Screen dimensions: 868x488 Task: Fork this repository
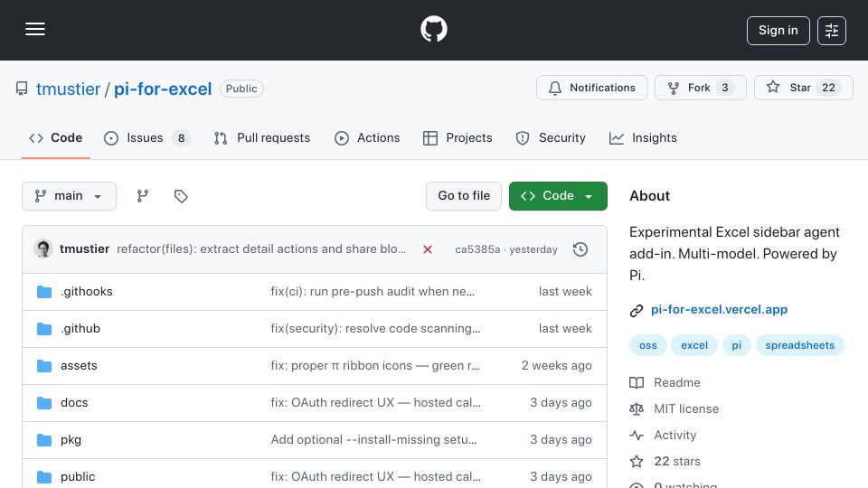[700, 88]
